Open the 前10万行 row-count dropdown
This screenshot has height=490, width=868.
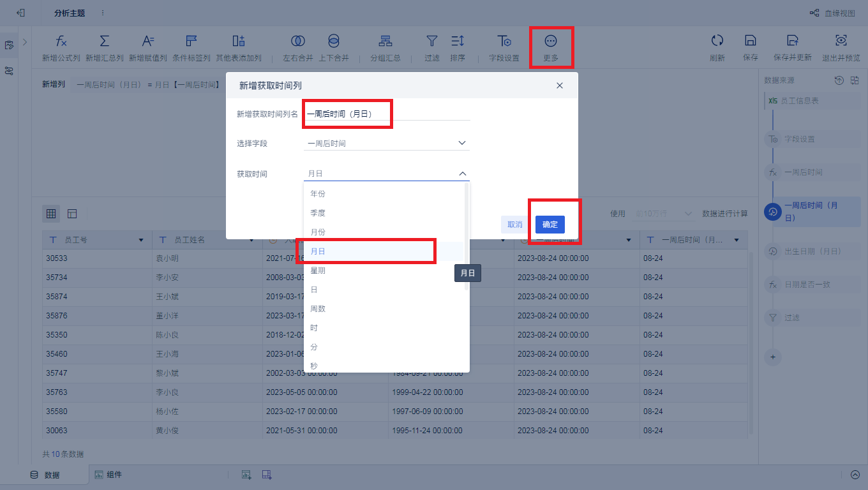(664, 214)
